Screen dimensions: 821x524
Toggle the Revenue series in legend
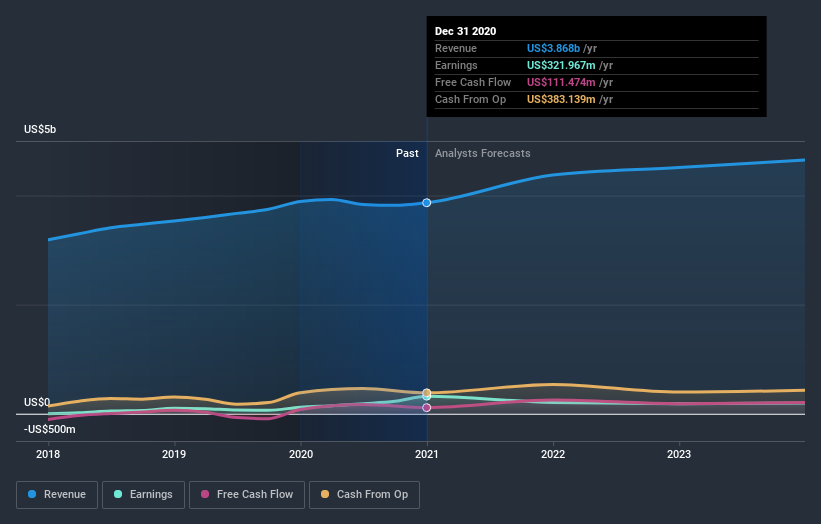pos(57,495)
